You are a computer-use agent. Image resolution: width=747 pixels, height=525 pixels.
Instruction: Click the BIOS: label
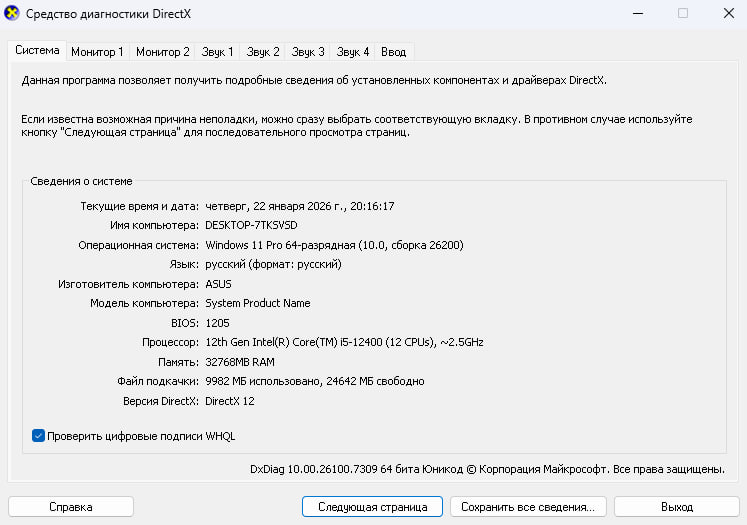[x=185, y=323]
